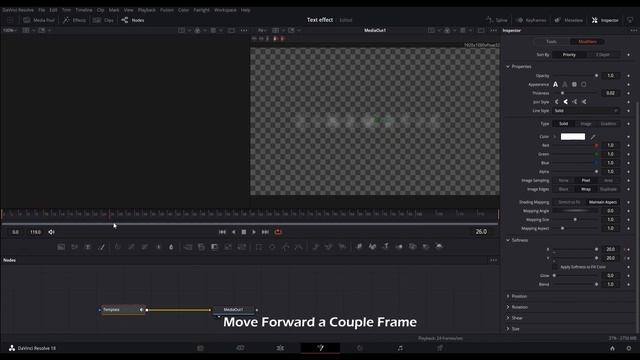Open the Color page

tap(360, 348)
